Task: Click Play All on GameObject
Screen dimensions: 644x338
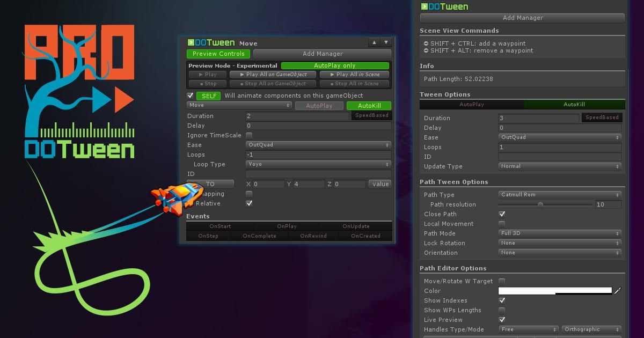Action: pyautogui.click(x=273, y=75)
